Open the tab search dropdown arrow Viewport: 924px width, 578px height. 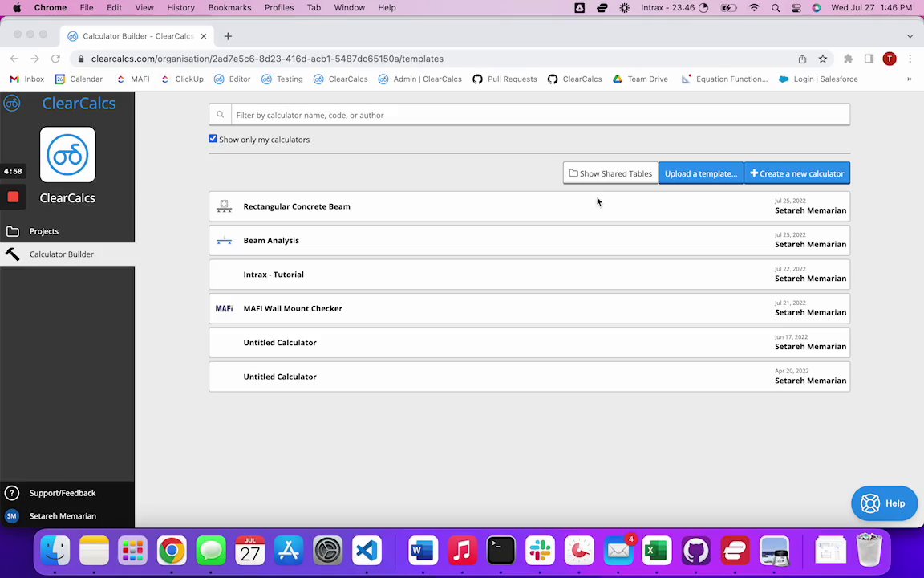tap(910, 36)
